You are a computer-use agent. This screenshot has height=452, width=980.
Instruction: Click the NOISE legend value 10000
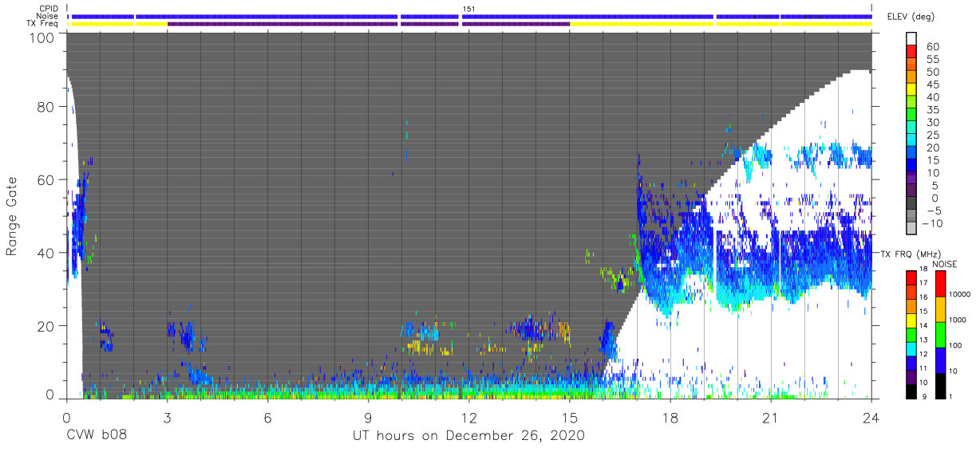tap(959, 294)
